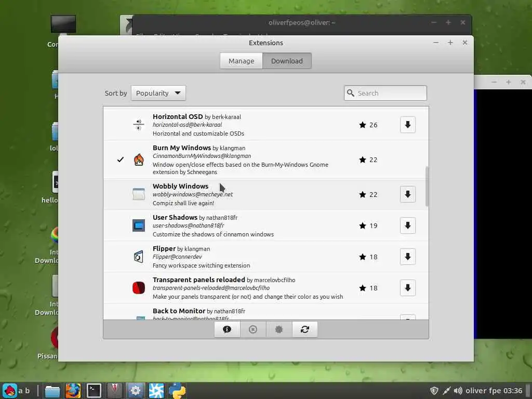
Task: Select the Back to Monitor row title
Action: coord(179,311)
